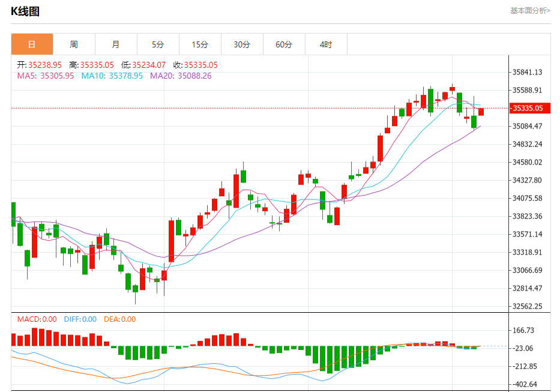
Task: Click the 34580.02 axis label
Action: tap(527, 162)
